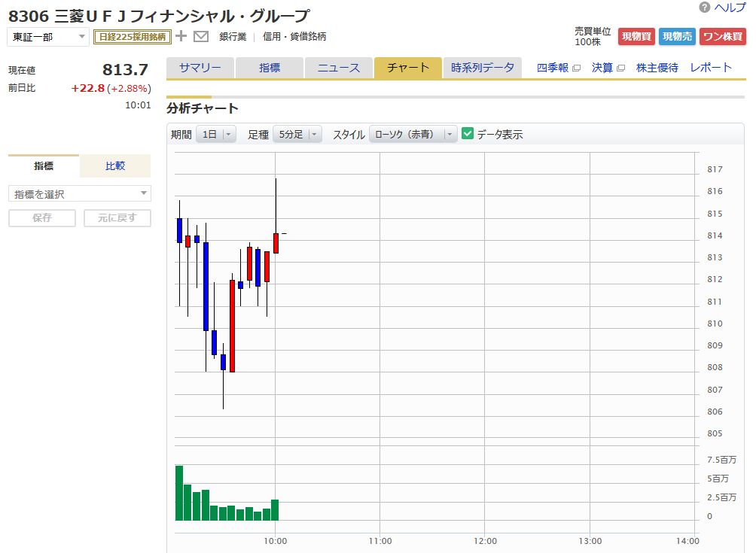Image resolution: width=756 pixels, height=553 pixels.
Task: Click the tallest green volume bar
Action: [x=179, y=493]
